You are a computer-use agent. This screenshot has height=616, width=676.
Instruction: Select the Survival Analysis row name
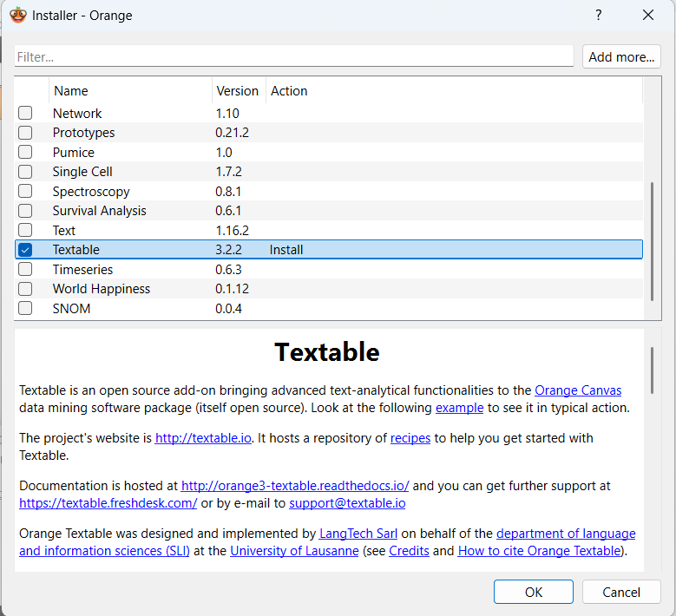coord(99,211)
